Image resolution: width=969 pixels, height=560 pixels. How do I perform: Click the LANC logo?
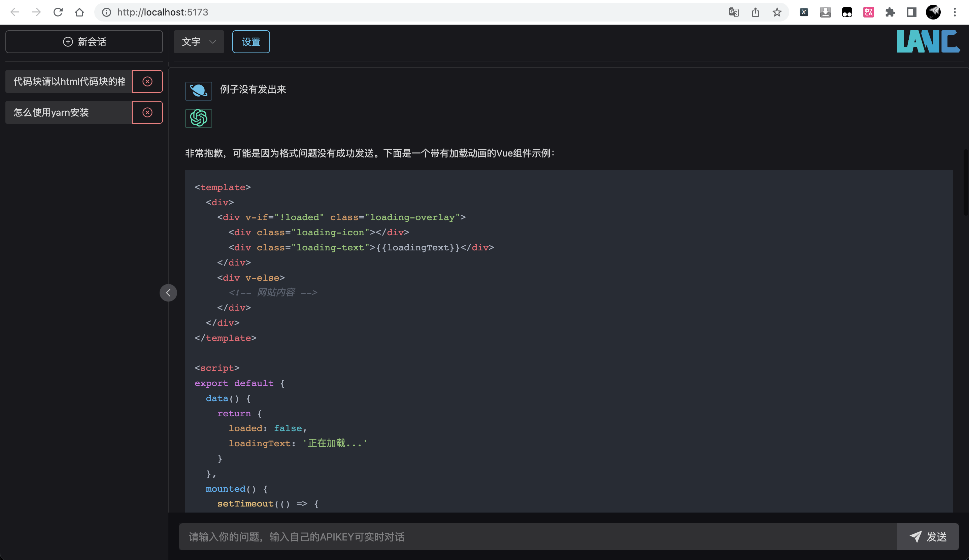click(928, 41)
